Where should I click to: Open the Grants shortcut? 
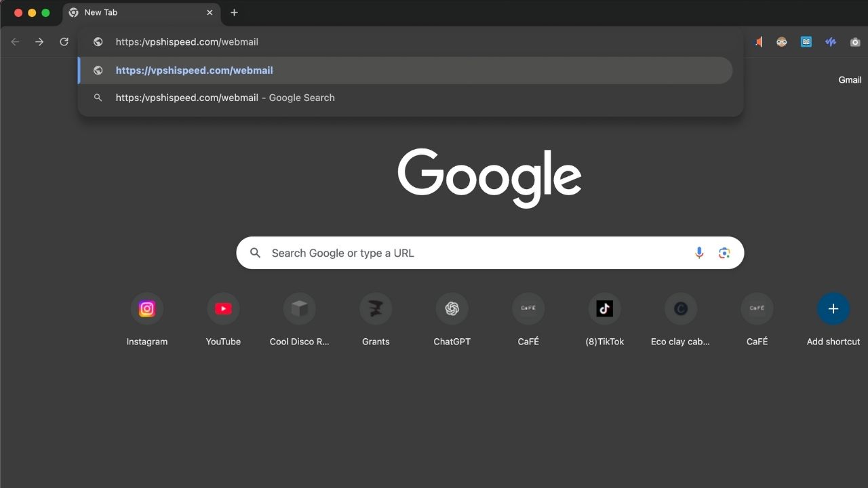coord(376,319)
